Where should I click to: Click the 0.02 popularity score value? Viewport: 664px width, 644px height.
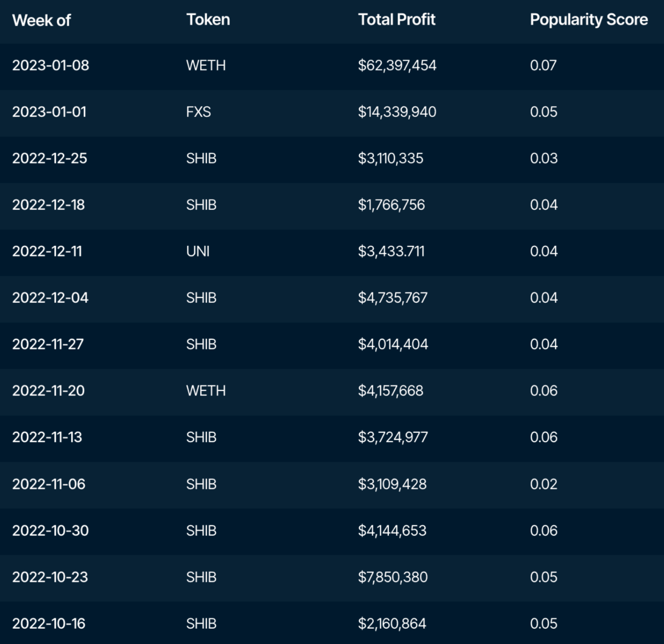click(544, 484)
